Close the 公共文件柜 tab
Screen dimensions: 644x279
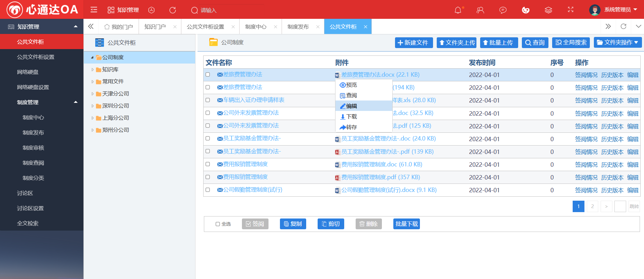tap(365, 27)
